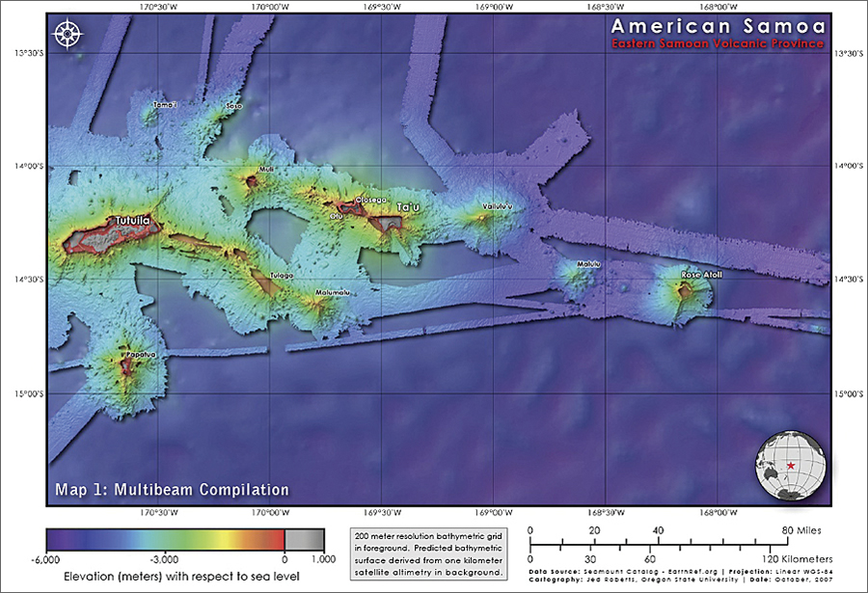
Task: Click right '14°30'S' latitude label
Action: tap(849, 280)
